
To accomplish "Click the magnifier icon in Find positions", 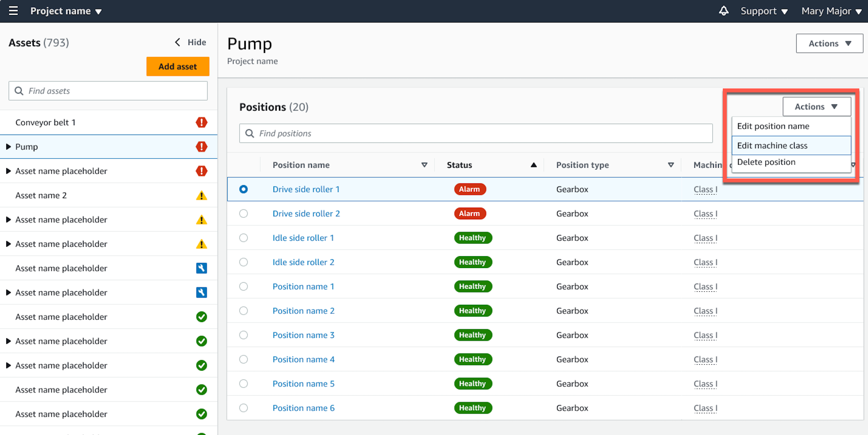I will pyautogui.click(x=249, y=133).
